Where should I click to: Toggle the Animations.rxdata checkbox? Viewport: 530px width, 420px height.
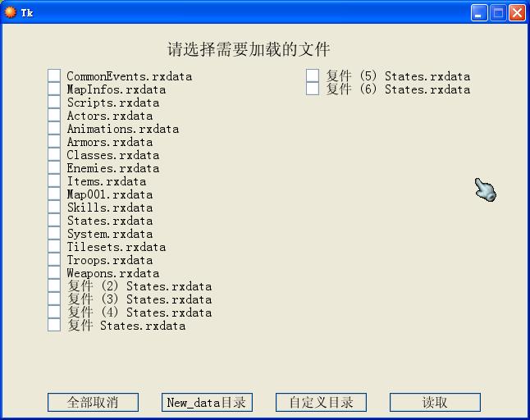tap(54, 129)
